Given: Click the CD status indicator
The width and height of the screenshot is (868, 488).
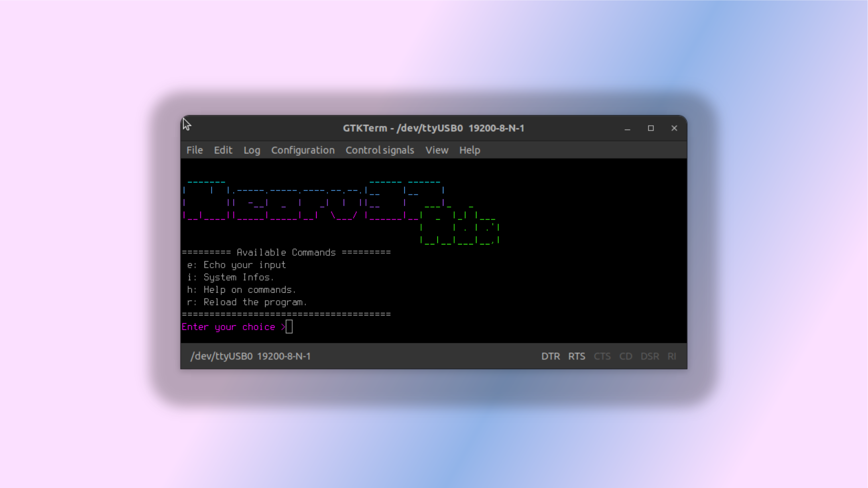Looking at the screenshot, I should tap(625, 356).
